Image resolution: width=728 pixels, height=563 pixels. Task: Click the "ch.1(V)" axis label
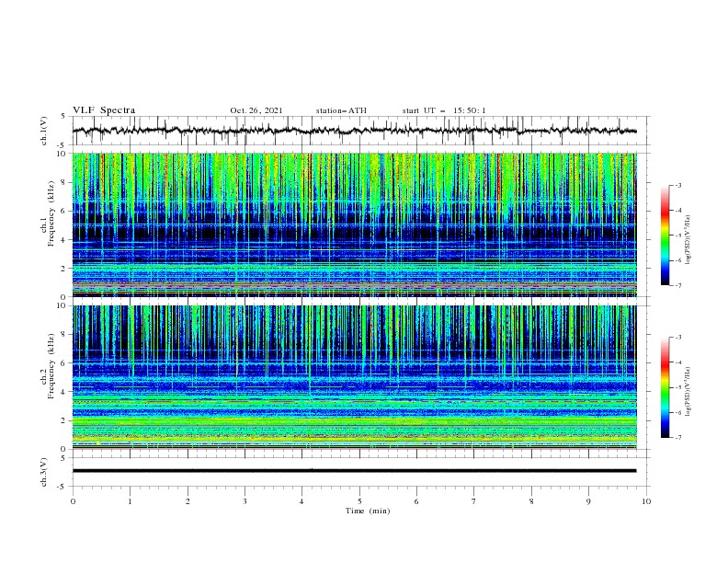(x=44, y=131)
